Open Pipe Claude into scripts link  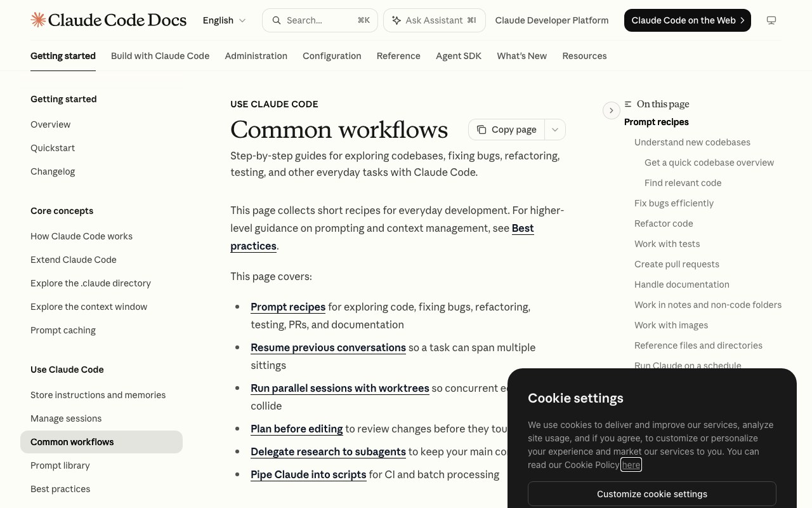coord(308,474)
